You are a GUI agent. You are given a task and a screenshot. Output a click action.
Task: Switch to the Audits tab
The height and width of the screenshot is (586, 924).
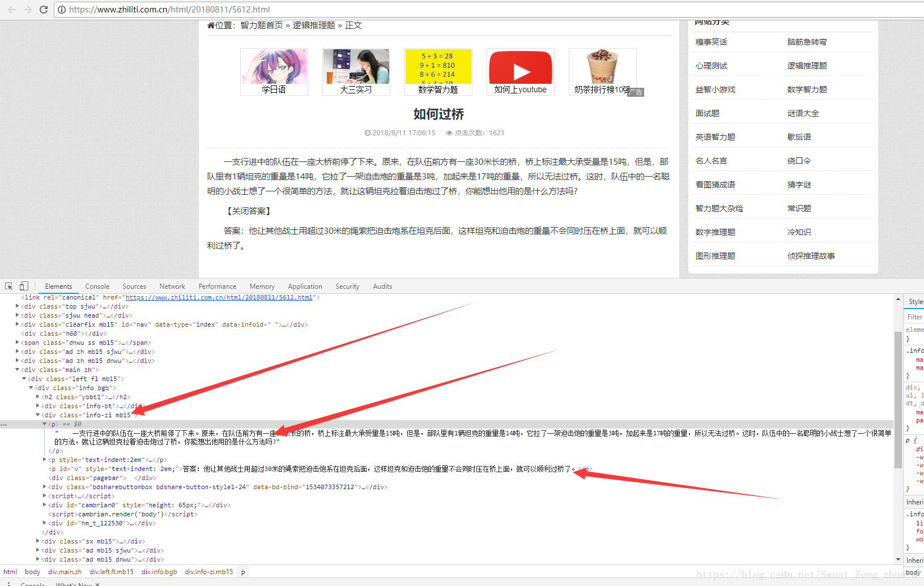click(382, 286)
